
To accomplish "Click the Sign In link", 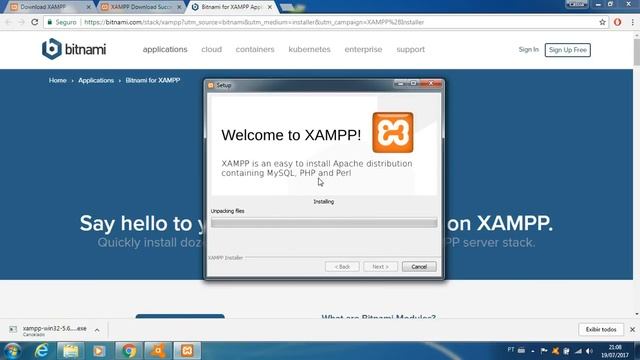I will point(529,49).
